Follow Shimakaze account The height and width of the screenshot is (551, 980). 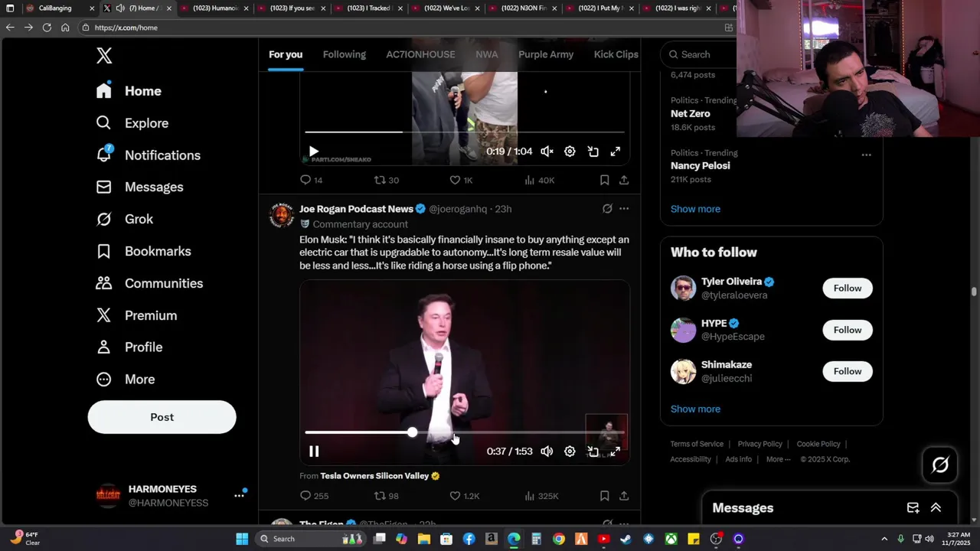pyautogui.click(x=847, y=371)
